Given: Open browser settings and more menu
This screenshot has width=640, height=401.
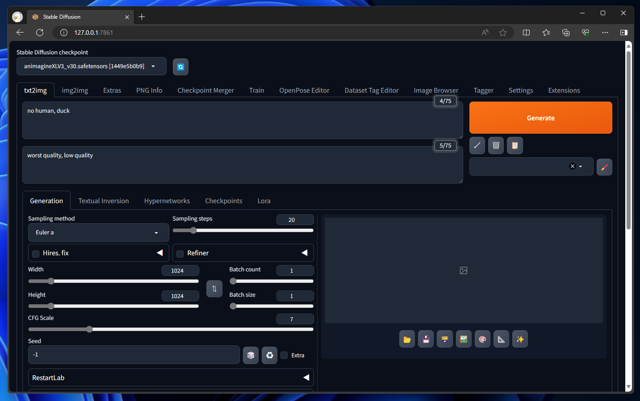Looking at the screenshot, I should (x=605, y=33).
